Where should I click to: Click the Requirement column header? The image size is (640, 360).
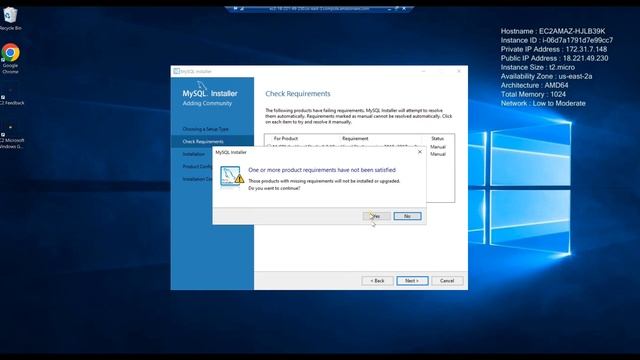355,138
